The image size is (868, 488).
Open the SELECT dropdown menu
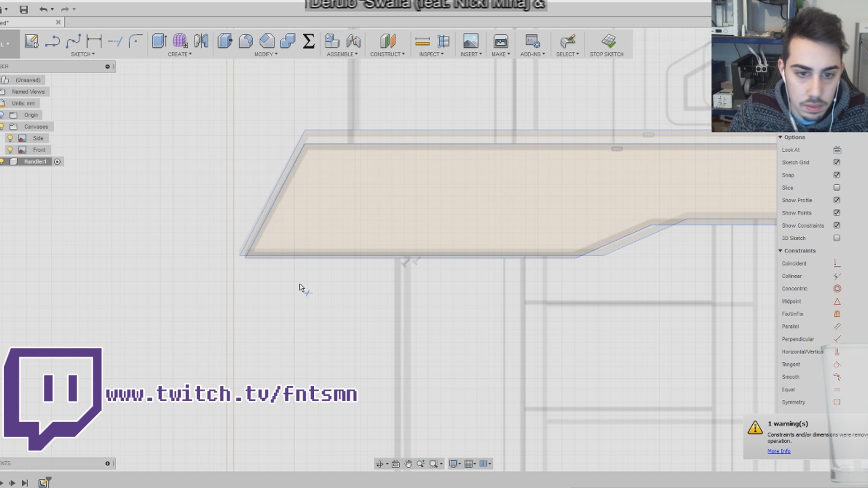click(x=567, y=54)
